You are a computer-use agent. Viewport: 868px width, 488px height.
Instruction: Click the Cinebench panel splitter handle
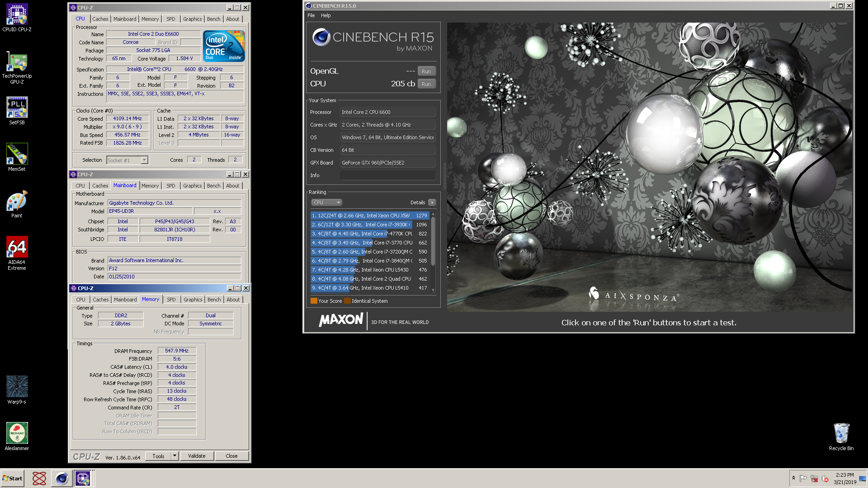click(x=444, y=176)
